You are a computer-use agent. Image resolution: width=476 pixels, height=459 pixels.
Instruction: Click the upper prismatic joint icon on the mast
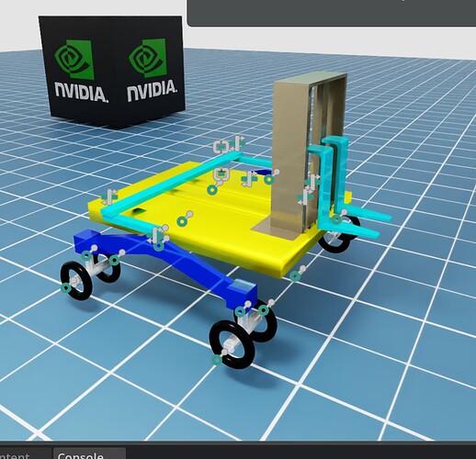312,181
